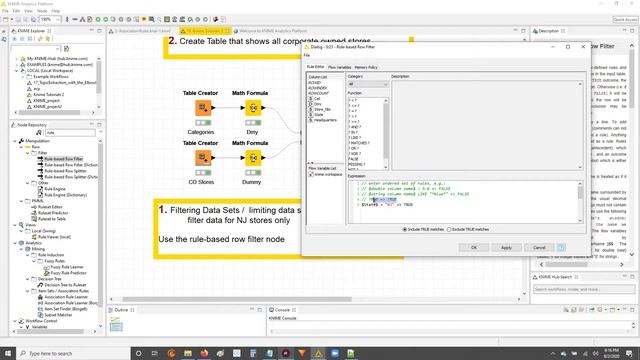The width and height of the screenshot is (640, 360).
Task: Click the Categories Table Creator node icon
Action: [203, 108]
